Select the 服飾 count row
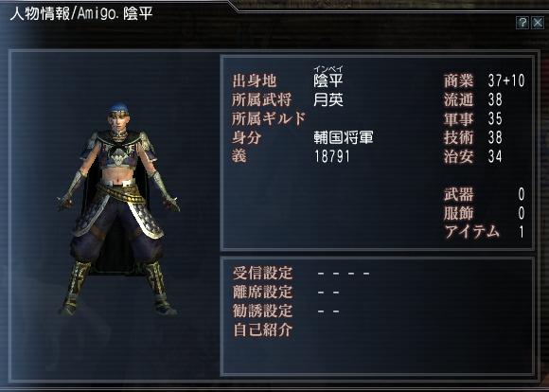This screenshot has height=392, width=549. 485,213
